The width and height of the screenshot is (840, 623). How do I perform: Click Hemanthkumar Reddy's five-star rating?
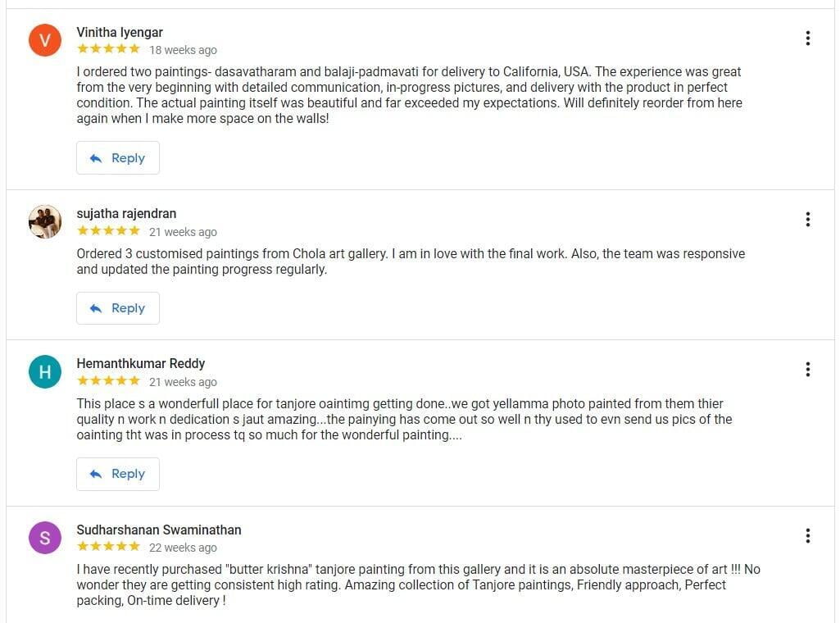tap(108, 382)
